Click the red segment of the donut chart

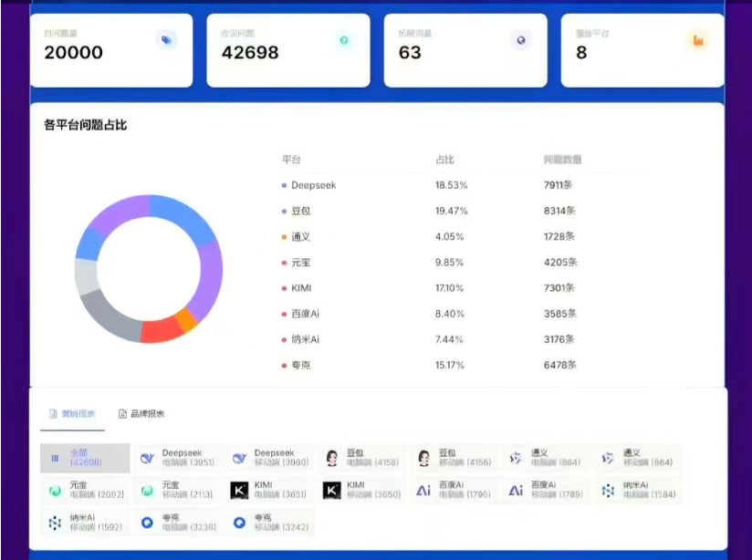pos(162,330)
